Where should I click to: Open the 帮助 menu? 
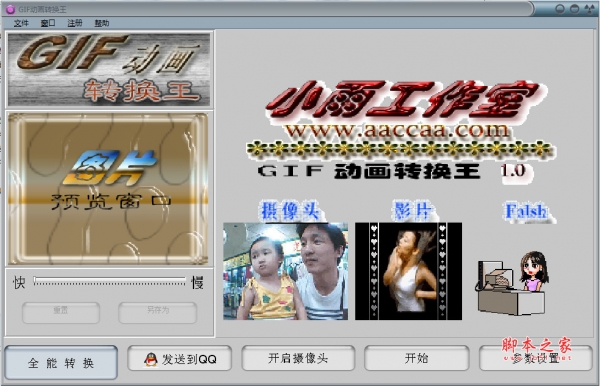click(102, 23)
